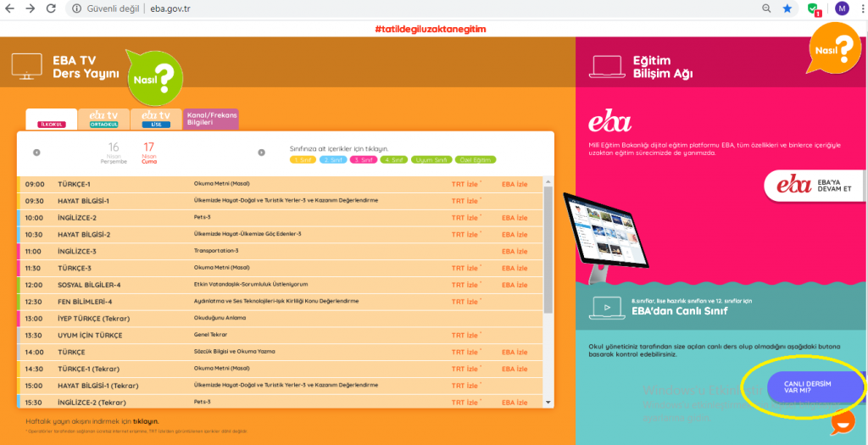Filter by Özel Eğitim tag

click(476, 159)
